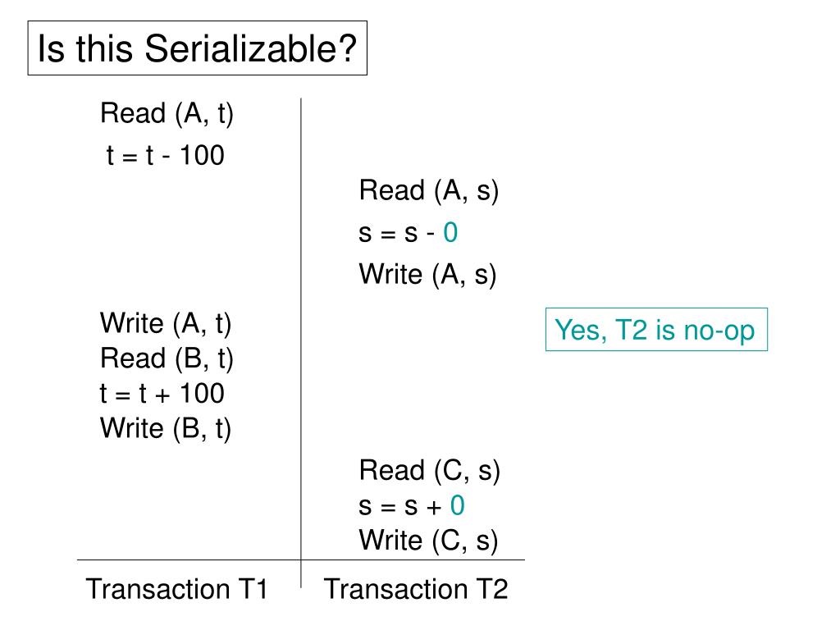
Task: Click the "Transaction T2" column label
Action: [x=416, y=589]
